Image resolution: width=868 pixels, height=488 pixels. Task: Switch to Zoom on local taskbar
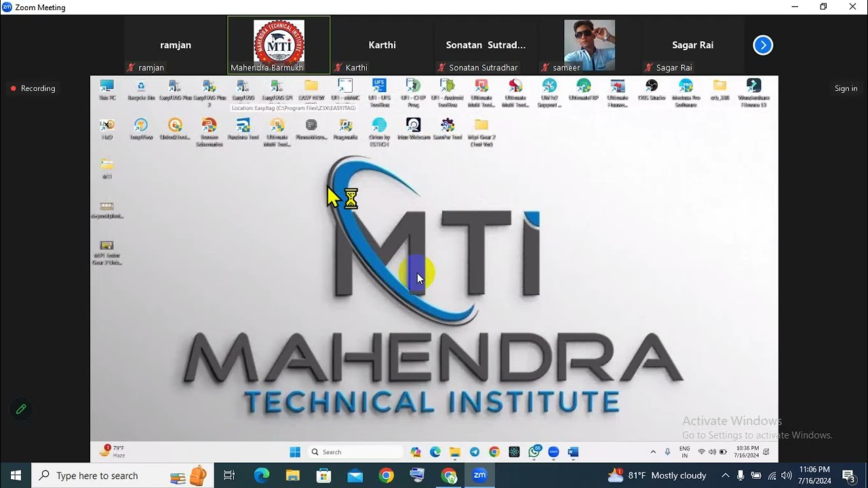coord(480,476)
